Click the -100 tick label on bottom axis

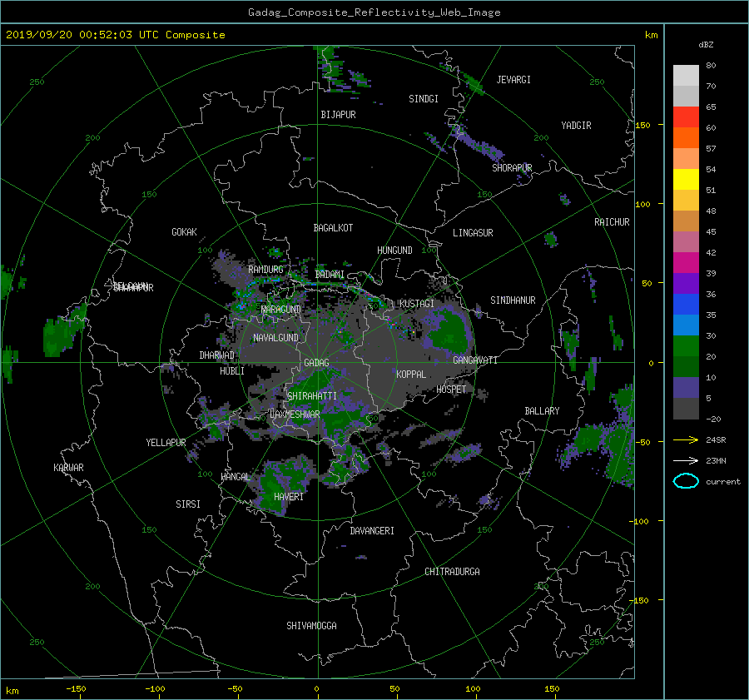[155, 688]
